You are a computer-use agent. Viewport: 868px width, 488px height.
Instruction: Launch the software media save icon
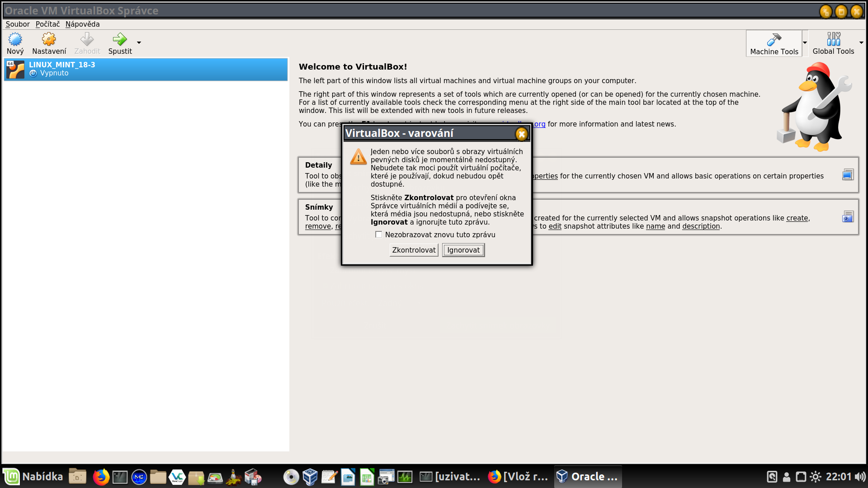[x=253, y=477]
